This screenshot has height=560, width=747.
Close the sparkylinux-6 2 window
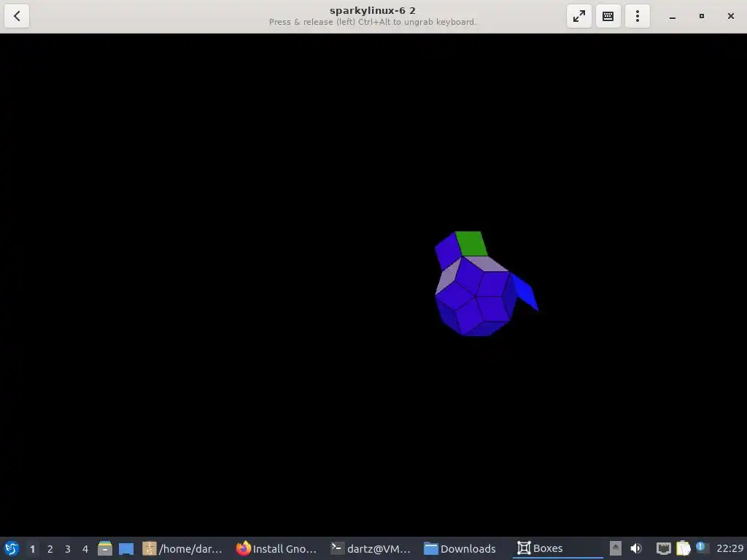click(731, 16)
